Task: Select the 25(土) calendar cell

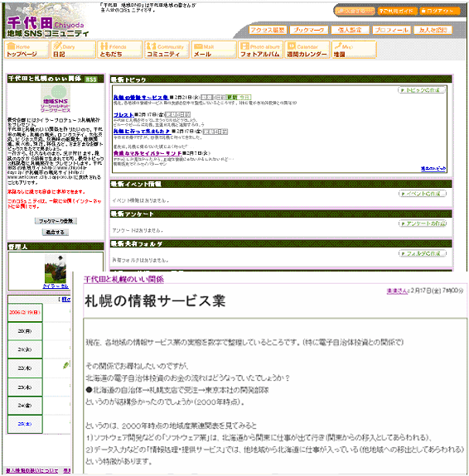Action: 25,424
